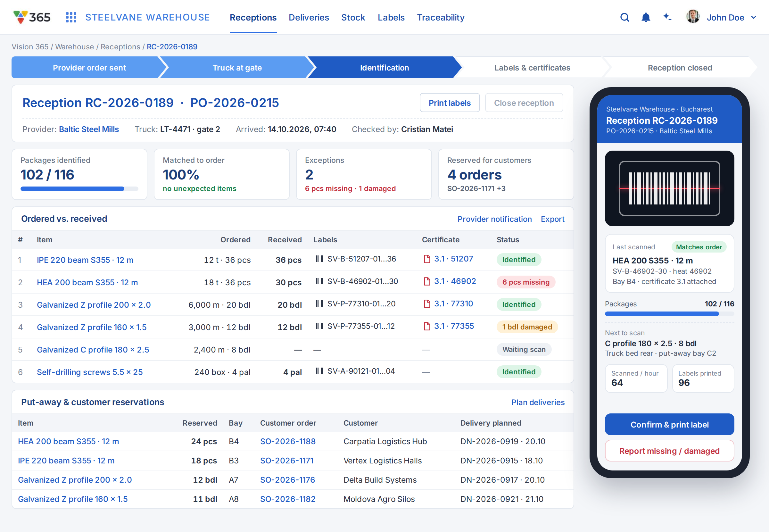Expand the John Doe user menu chevron

[754, 18]
